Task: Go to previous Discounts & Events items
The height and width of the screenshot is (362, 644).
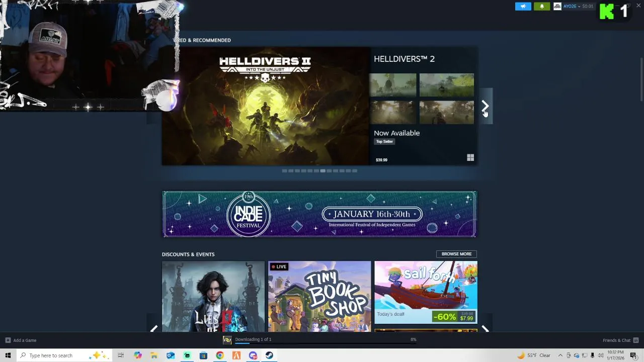Action: tap(154, 329)
